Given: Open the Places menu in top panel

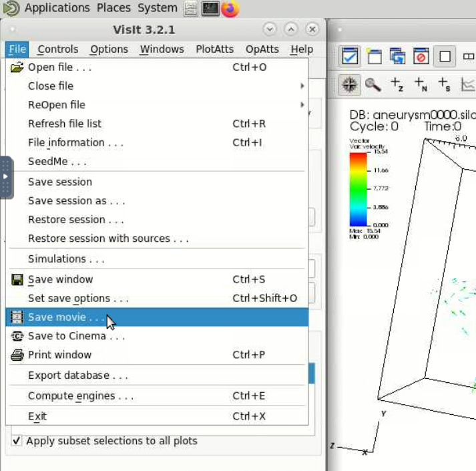Looking at the screenshot, I should point(114,7).
